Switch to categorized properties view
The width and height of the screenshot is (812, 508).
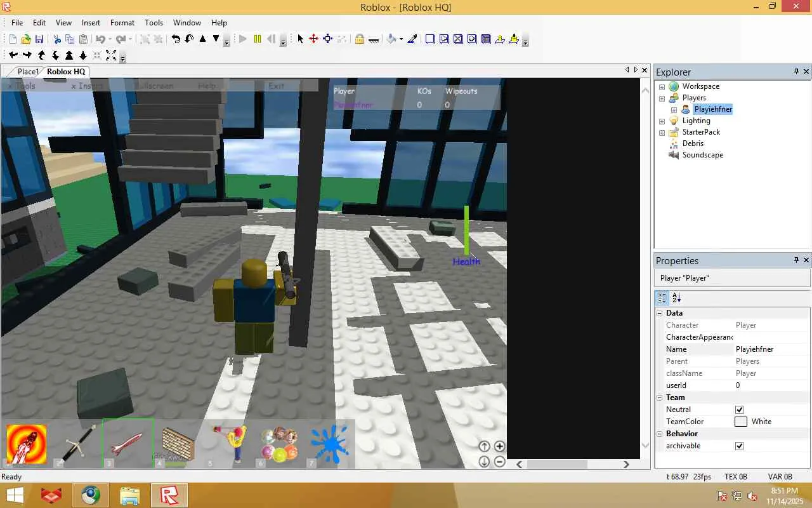662,297
